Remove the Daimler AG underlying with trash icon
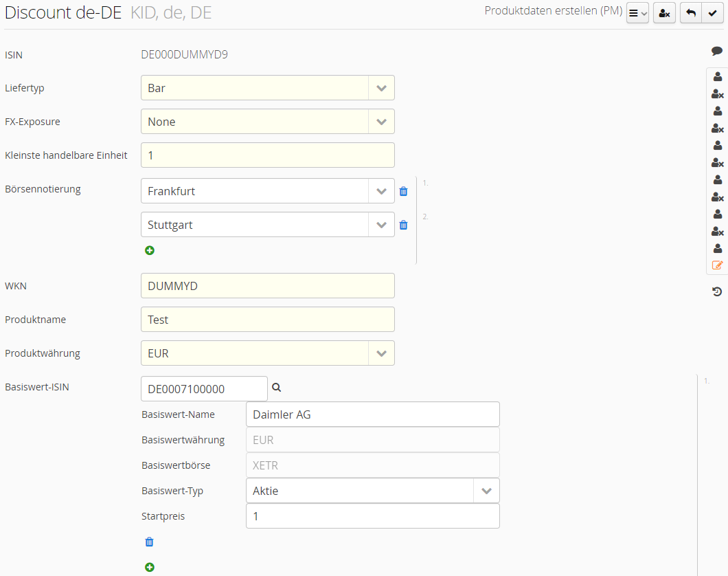 150,542
